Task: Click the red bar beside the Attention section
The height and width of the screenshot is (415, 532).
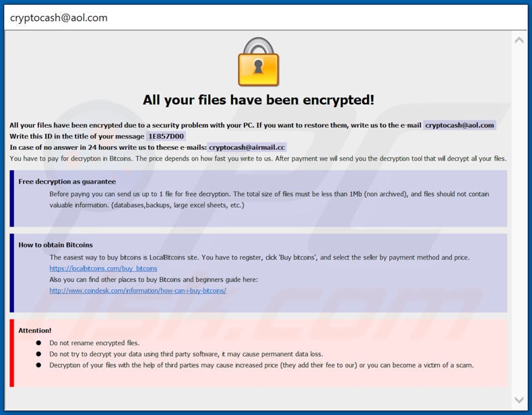Action: point(12,353)
